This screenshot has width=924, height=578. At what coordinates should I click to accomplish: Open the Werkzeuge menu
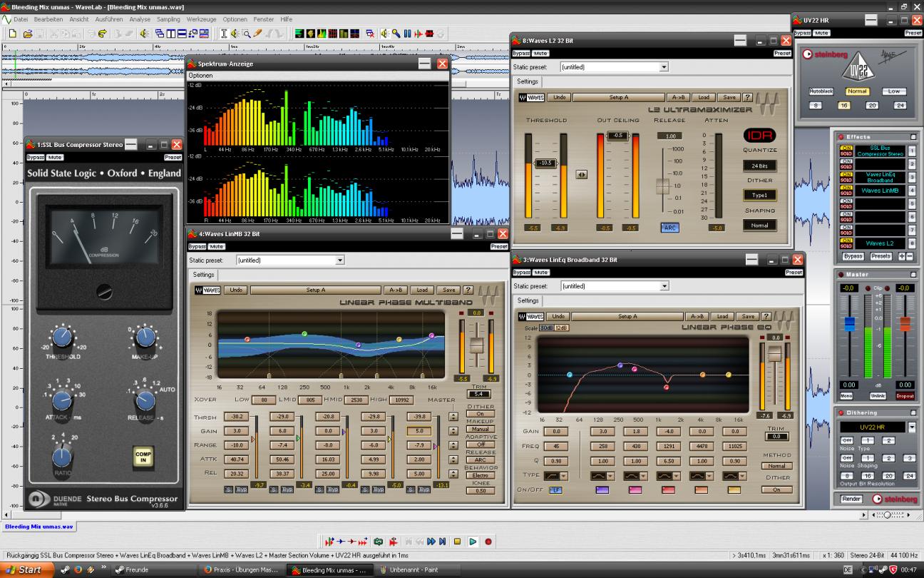(x=200, y=19)
